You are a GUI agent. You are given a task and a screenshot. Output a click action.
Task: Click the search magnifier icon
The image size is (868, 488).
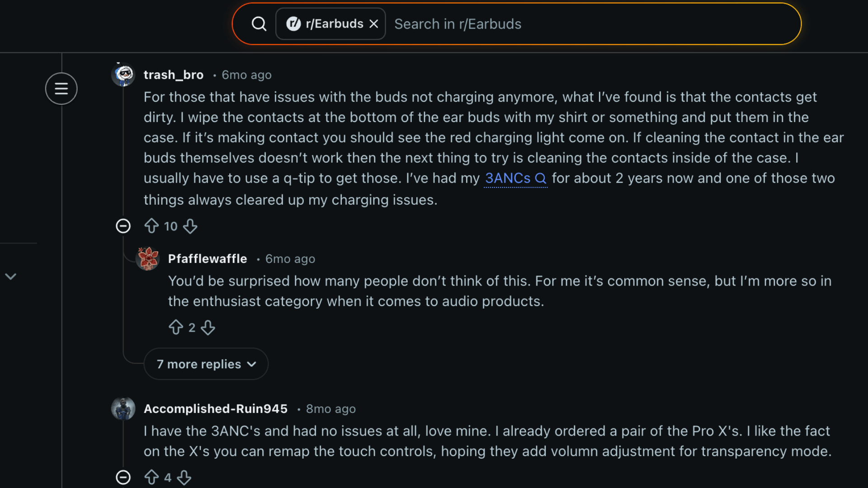(x=259, y=23)
